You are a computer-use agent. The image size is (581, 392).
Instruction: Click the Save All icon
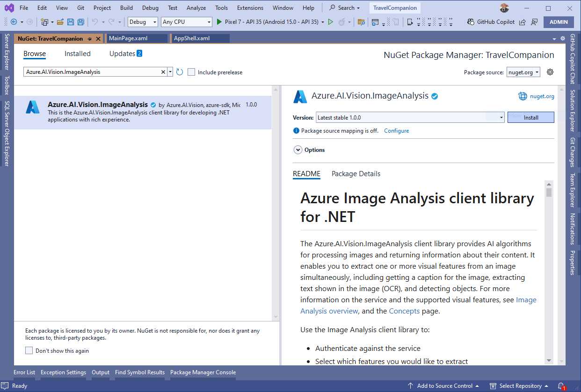[80, 22]
